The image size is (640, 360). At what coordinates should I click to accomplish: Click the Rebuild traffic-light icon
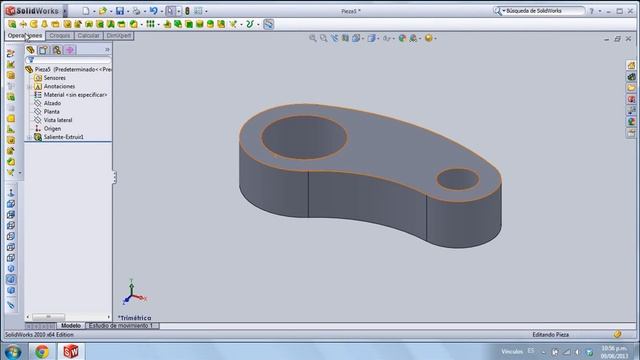(187, 11)
